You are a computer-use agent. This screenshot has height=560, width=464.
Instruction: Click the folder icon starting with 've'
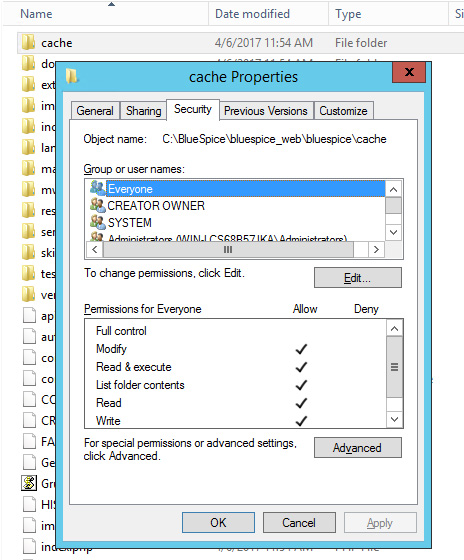(28, 295)
